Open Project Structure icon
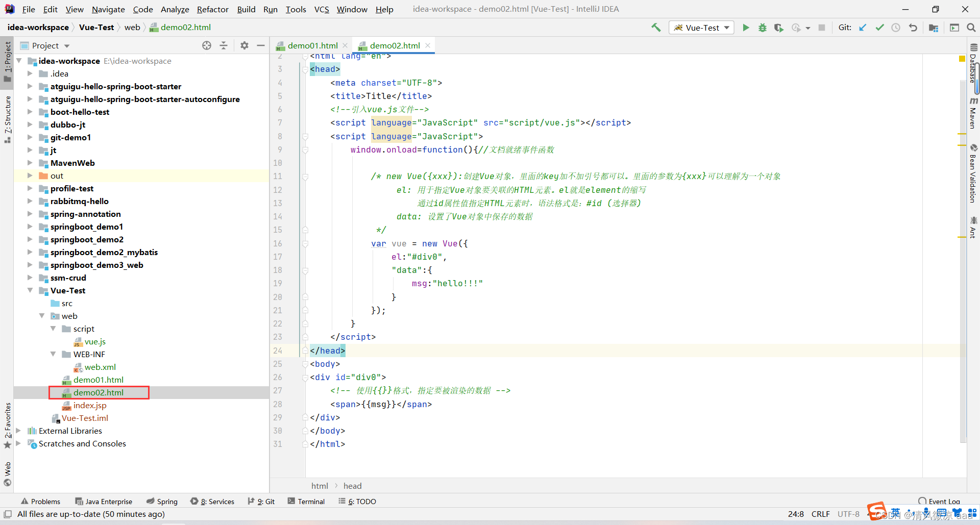This screenshot has width=980, height=525. pos(934,28)
